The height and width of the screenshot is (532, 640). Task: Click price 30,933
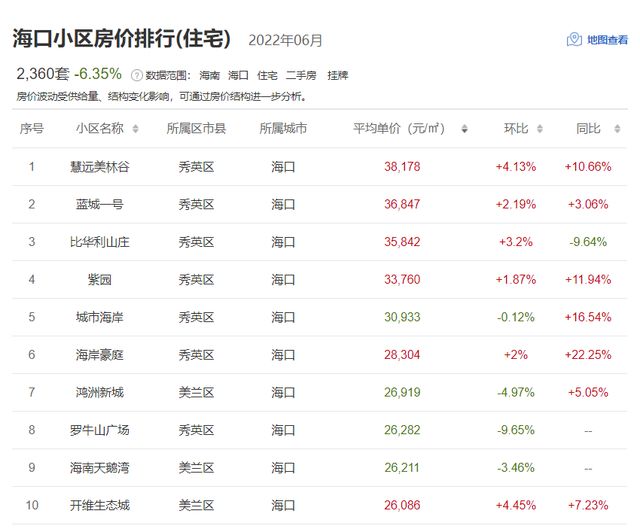tap(402, 317)
